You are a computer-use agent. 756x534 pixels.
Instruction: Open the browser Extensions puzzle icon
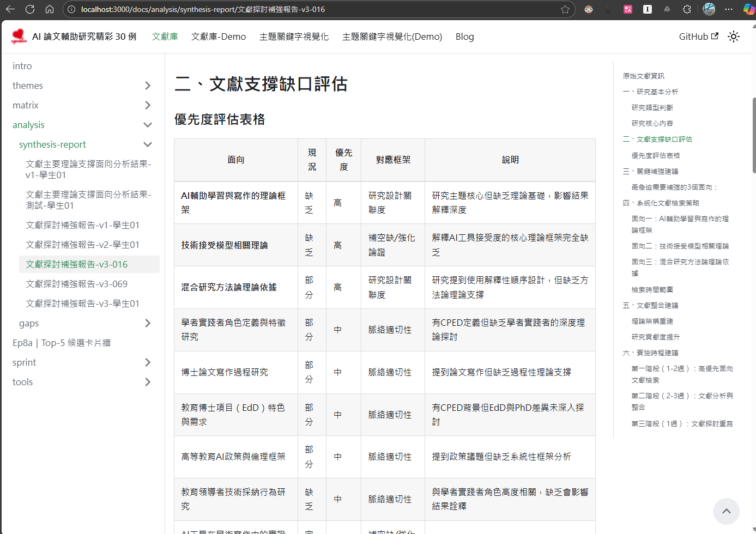coord(687,9)
